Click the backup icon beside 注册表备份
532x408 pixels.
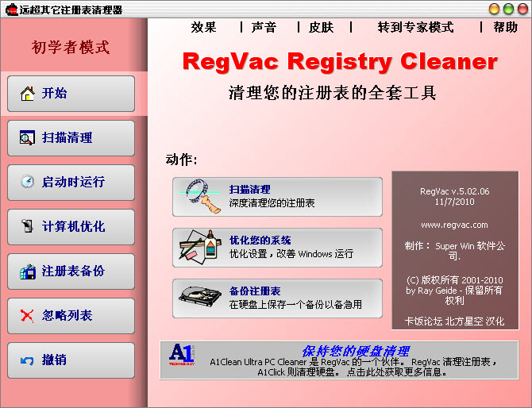point(26,271)
